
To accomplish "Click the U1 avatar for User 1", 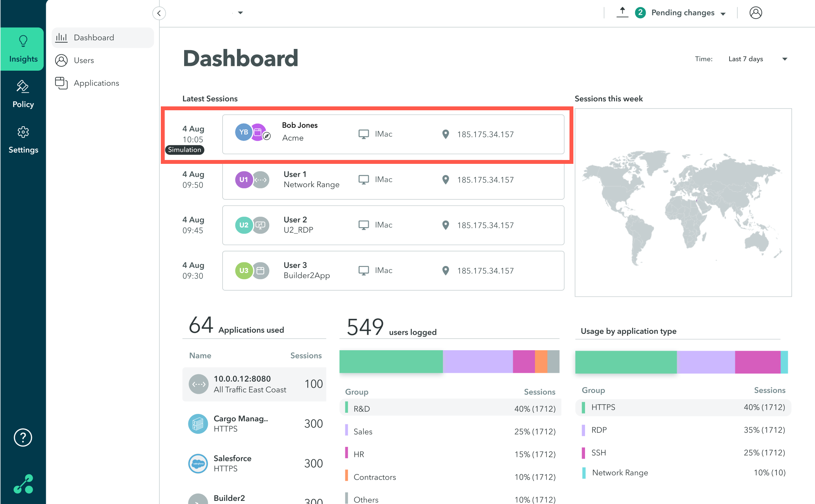I will [x=244, y=180].
